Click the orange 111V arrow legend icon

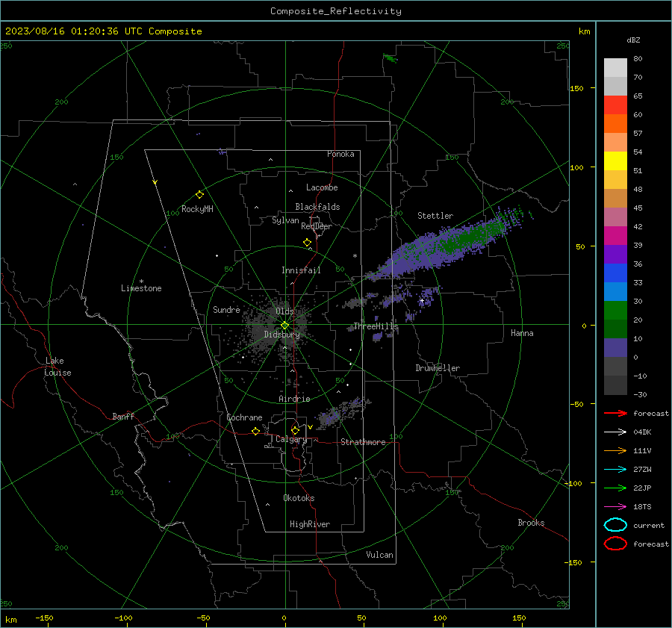[x=615, y=450]
